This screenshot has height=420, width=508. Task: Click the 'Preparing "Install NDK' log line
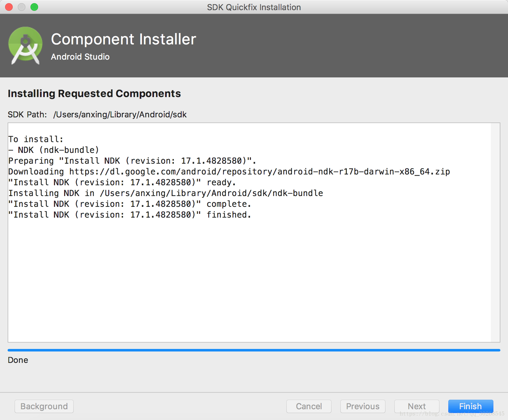click(132, 161)
